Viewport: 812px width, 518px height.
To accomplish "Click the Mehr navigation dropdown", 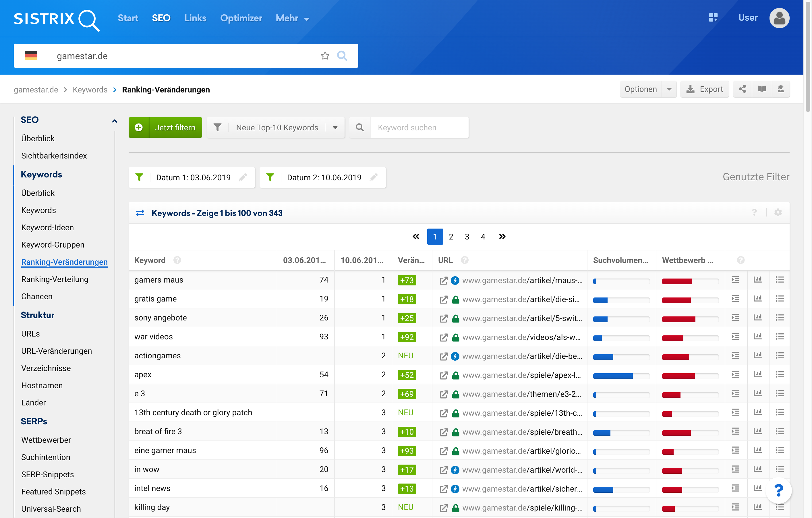I will [x=292, y=18].
